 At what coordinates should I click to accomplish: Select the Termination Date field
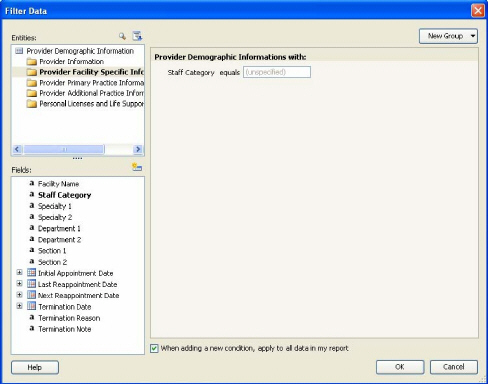coord(65,307)
